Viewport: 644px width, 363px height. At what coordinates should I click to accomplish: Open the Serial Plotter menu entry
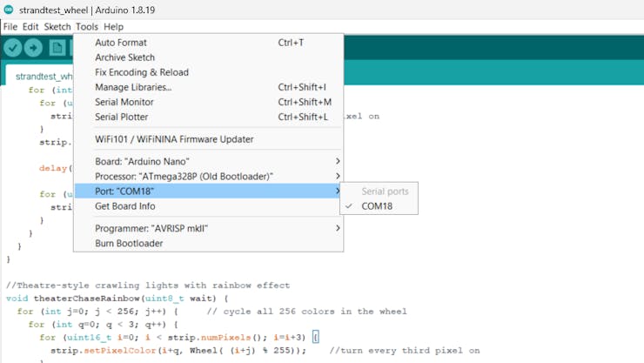pos(122,117)
